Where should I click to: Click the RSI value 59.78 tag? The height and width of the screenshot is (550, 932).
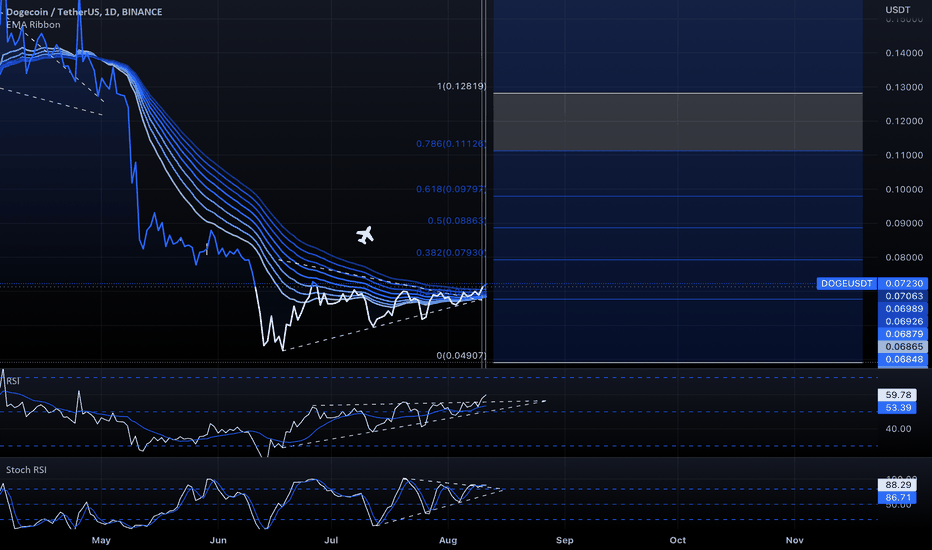point(898,395)
